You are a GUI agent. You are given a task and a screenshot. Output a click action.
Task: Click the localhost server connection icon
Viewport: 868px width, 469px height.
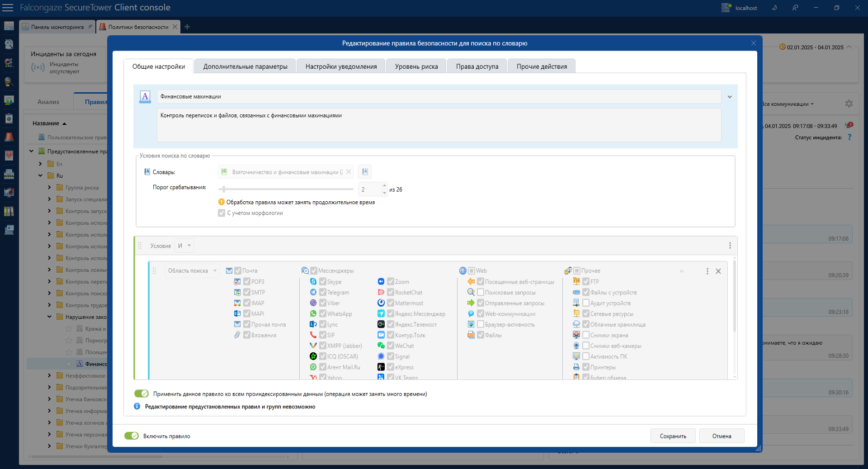[726, 8]
